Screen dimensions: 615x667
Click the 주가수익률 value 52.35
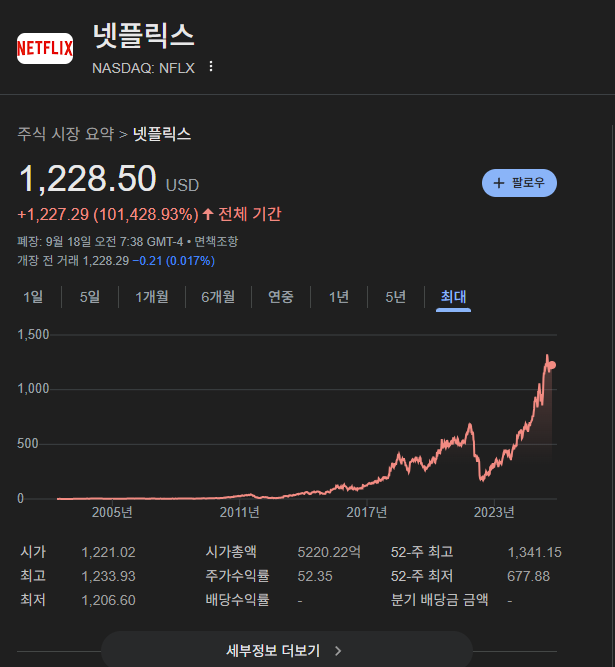click(315, 576)
